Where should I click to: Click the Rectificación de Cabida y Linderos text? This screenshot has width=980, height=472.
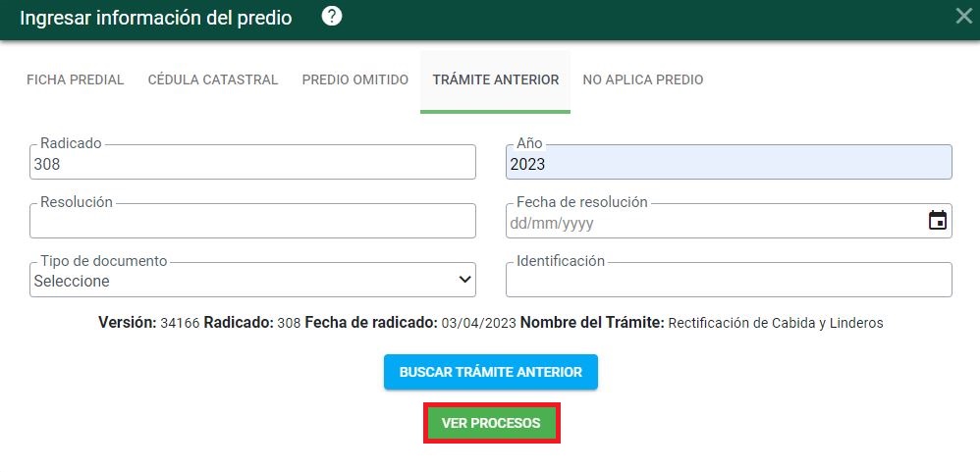coord(775,323)
